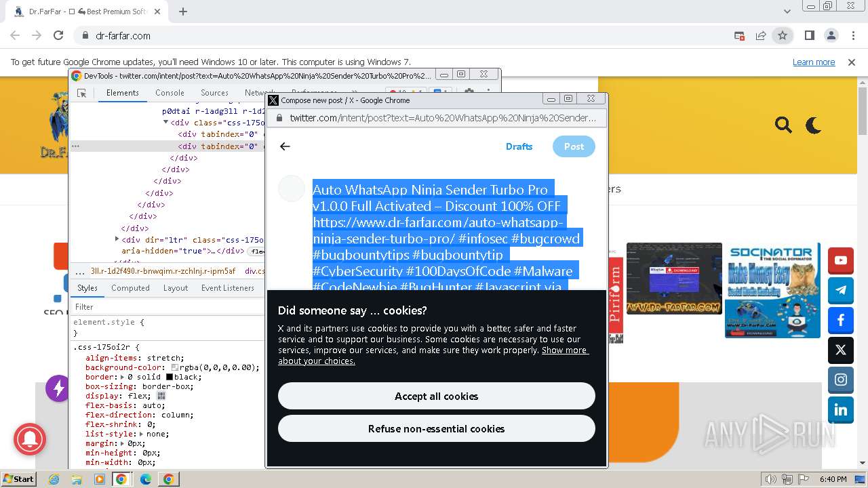Viewport: 868px width, 488px height.
Task: Expand the border property triangle
Action: click(x=122, y=377)
